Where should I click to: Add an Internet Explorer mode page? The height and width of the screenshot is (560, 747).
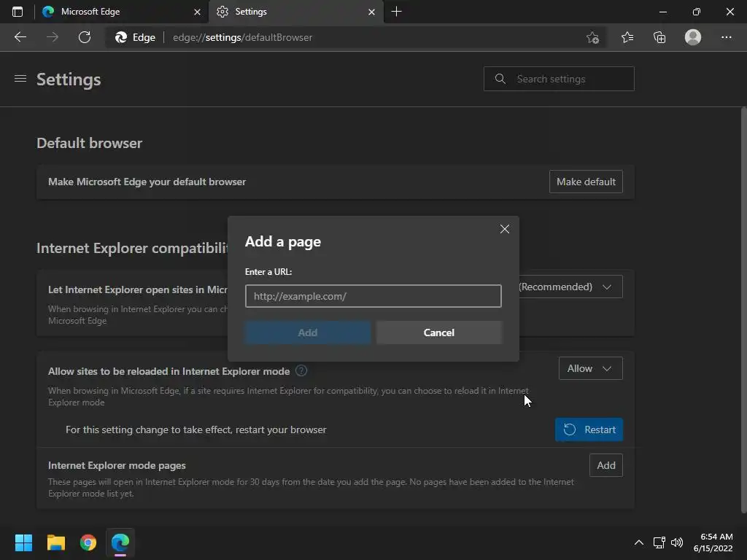click(606, 465)
